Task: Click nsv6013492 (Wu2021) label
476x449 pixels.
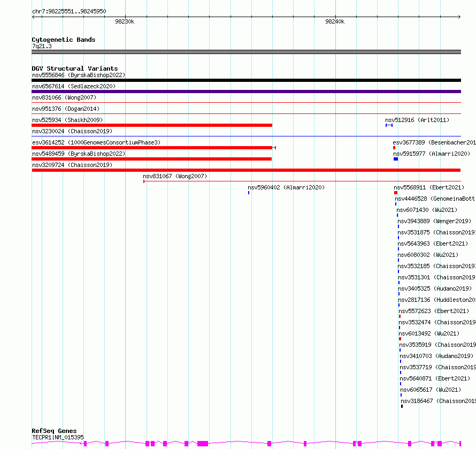Action: tap(429, 333)
